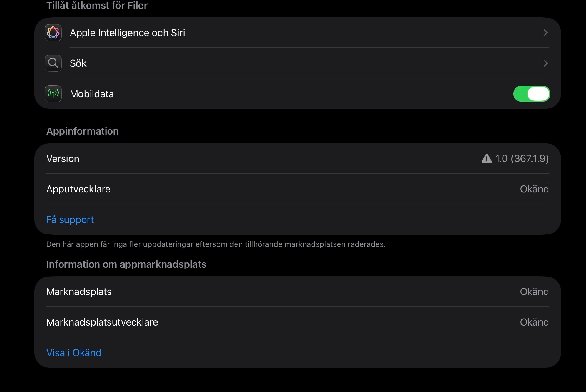Click the version number 1.0 (367.1.9)
This screenshot has width=586, height=392.
(522, 159)
